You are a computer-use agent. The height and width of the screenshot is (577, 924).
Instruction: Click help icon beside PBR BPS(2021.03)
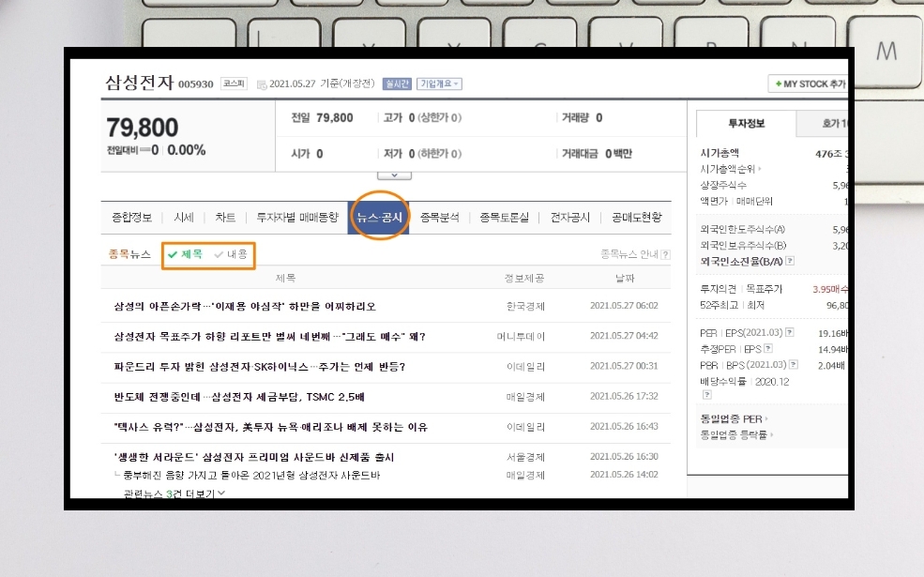click(x=794, y=365)
